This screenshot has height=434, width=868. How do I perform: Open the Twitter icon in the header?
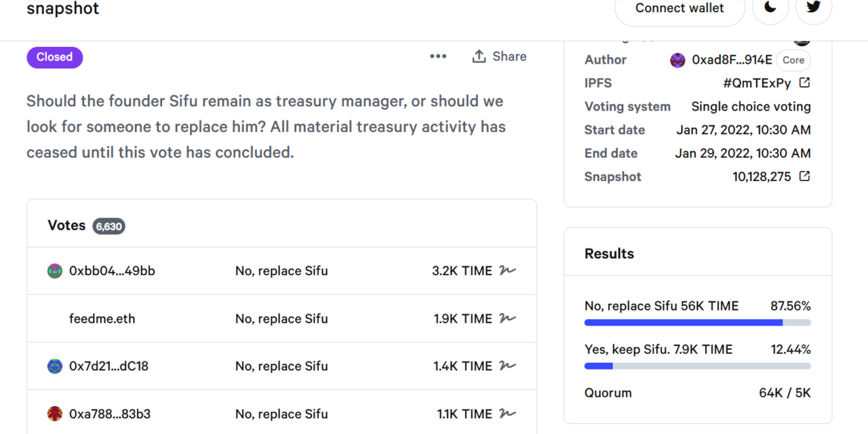pos(813,9)
